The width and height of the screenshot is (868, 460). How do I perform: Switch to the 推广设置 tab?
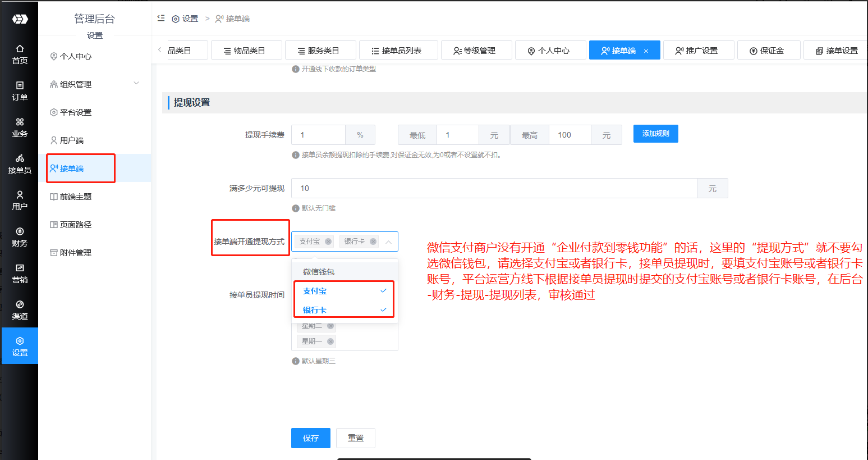click(x=697, y=51)
